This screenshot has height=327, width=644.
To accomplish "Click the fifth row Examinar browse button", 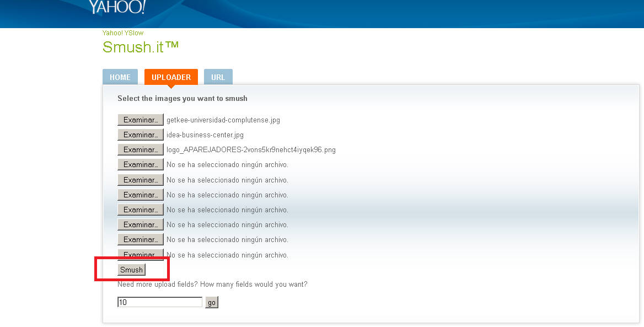I will pyautogui.click(x=141, y=180).
